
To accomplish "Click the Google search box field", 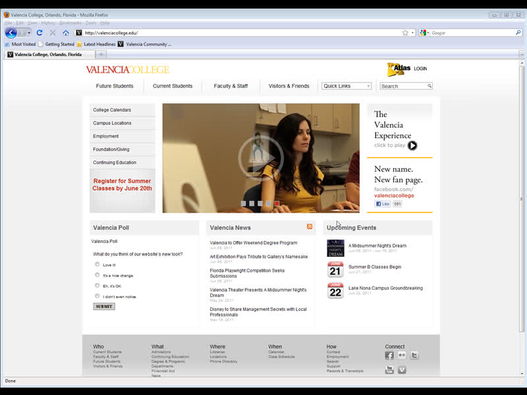I will [x=472, y=33].
